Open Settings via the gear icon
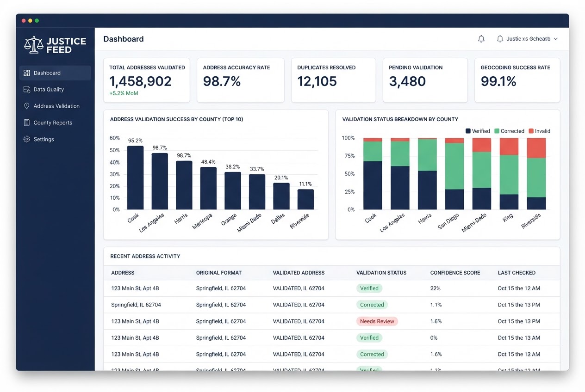This screenshot has height=392, width=585. coord(27,139)
